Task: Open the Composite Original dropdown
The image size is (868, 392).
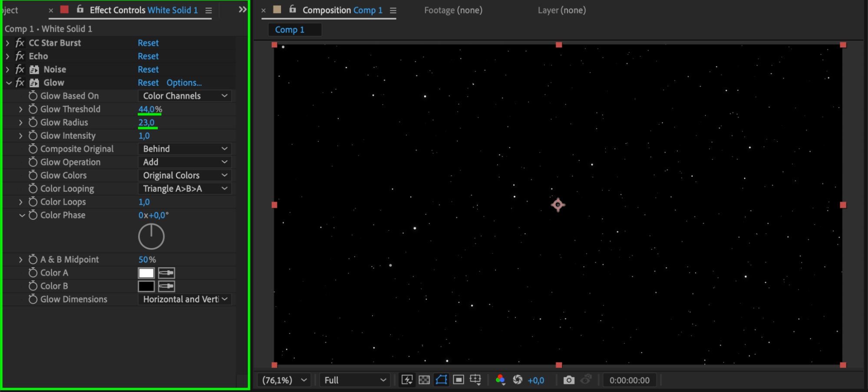Action: 185,149
